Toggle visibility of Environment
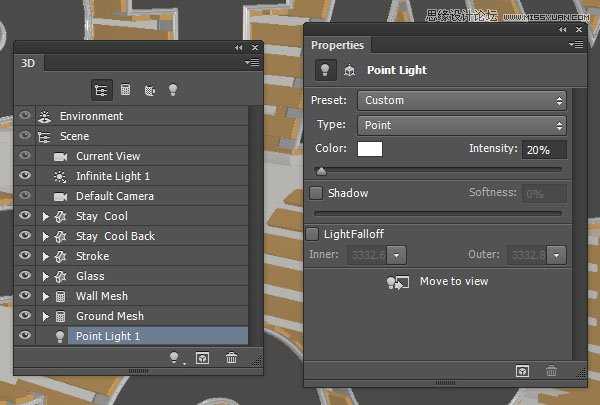This screenshot has height=405, width=600. (x=25, y=115)
